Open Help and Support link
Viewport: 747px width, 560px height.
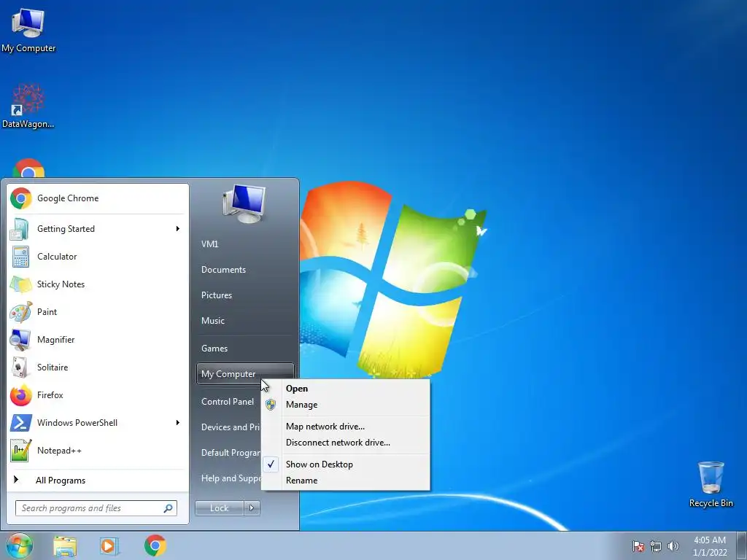[x=229, y=478]
